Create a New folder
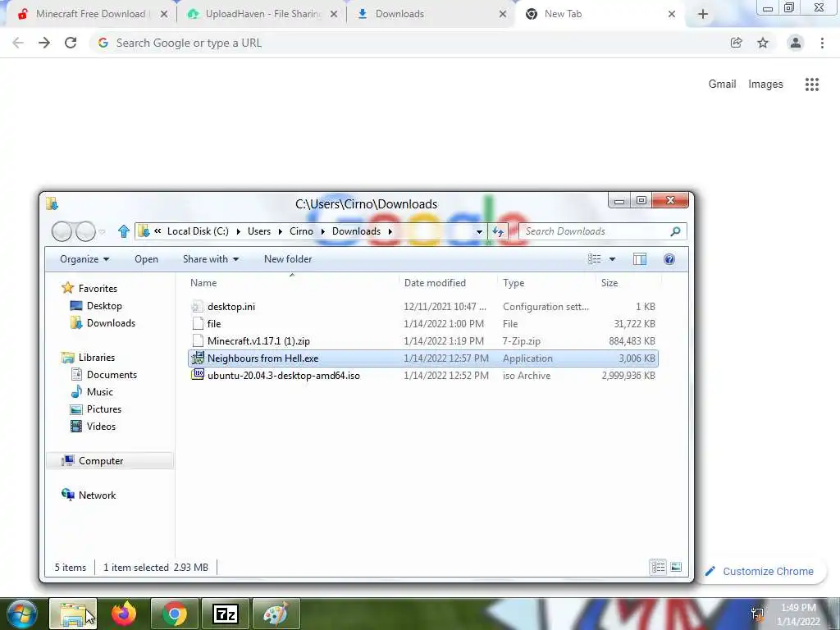840x630 pixels. 288,259
